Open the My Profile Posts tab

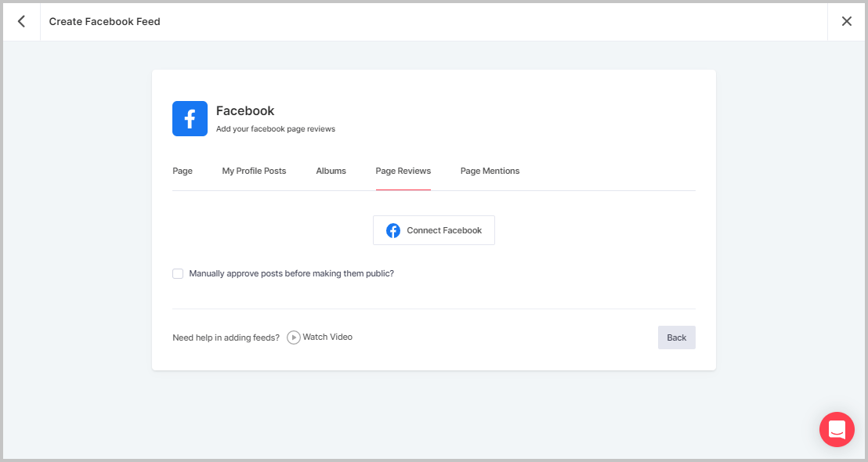pos(254,171)
